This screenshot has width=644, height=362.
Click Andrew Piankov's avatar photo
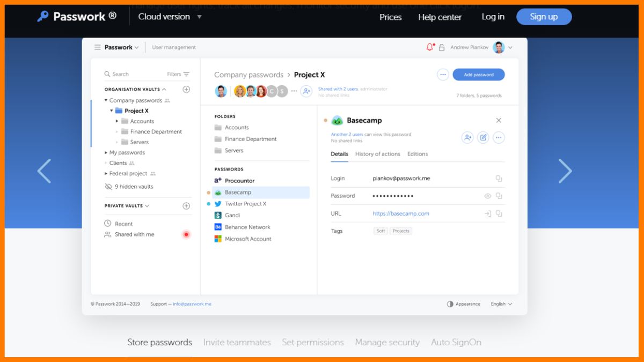click(x=499, y=47)
